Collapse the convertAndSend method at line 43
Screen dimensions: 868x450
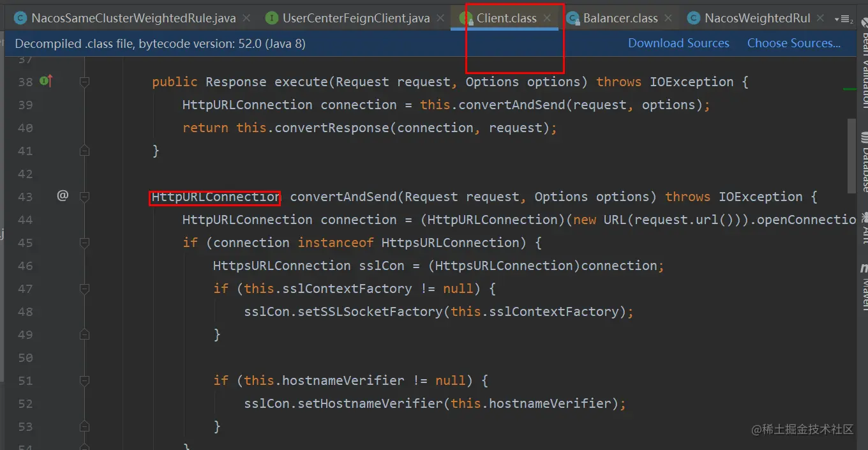84,197
